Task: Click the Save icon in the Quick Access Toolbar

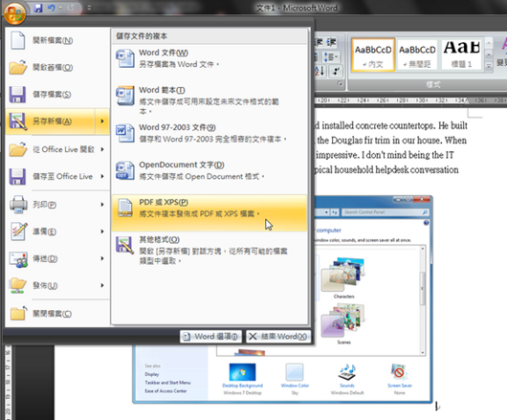Action: (x=38, y=8)
